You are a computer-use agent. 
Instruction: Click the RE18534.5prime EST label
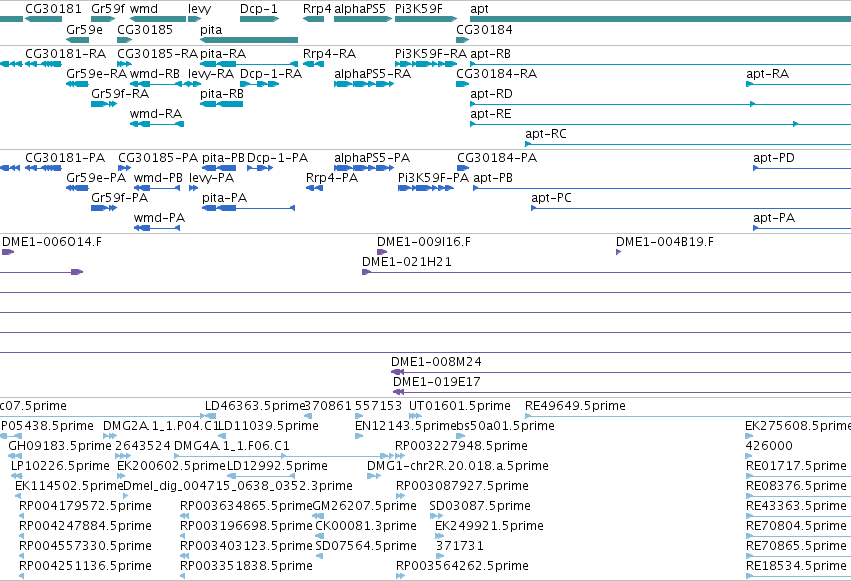[x=796, y=566]
